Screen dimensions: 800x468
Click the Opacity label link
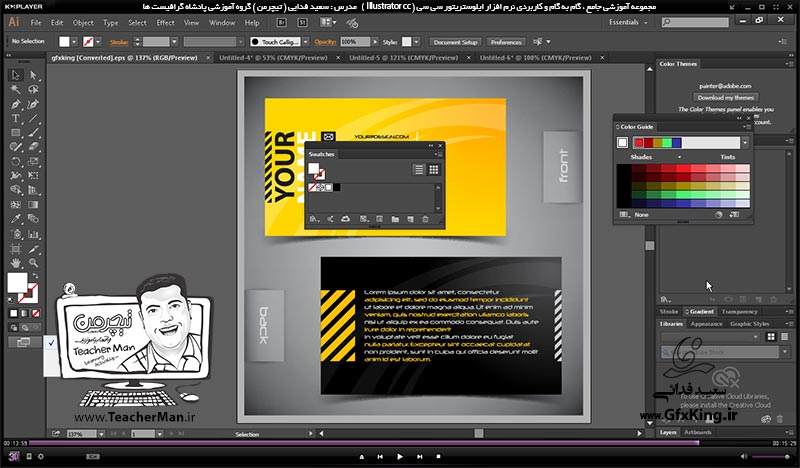click(x=325, y=42)
